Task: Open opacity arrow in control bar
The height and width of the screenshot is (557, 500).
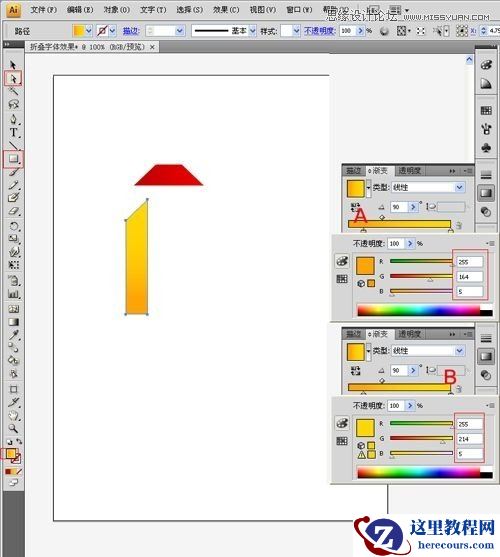Action: click(x=360, y=31)
